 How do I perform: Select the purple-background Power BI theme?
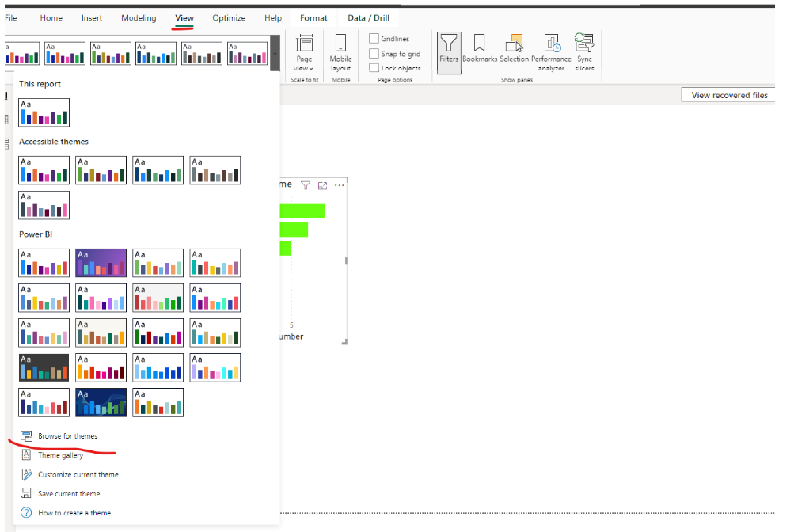pyautogui.click(x=101, y=263)
